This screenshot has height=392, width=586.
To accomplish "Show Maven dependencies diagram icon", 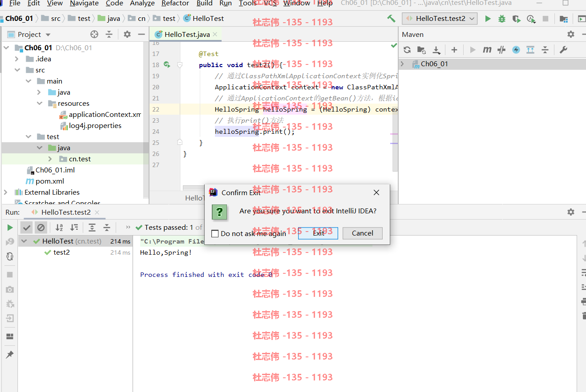I will point(530,50).
